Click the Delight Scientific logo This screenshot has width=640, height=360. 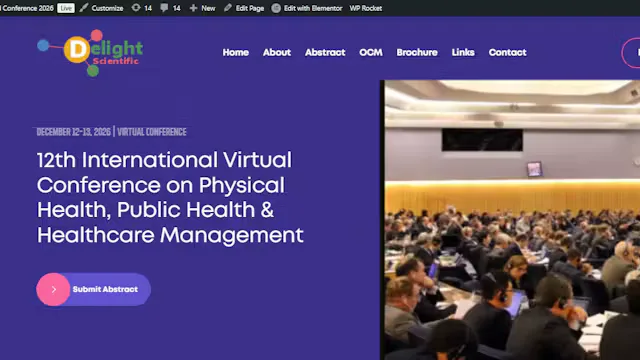tap(90, 53)
